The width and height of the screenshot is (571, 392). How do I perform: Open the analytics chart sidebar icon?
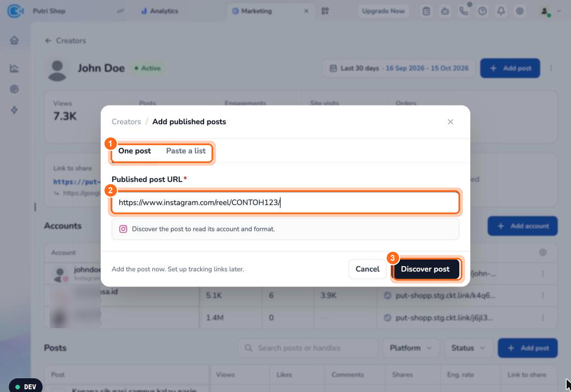tap(14, 68)
